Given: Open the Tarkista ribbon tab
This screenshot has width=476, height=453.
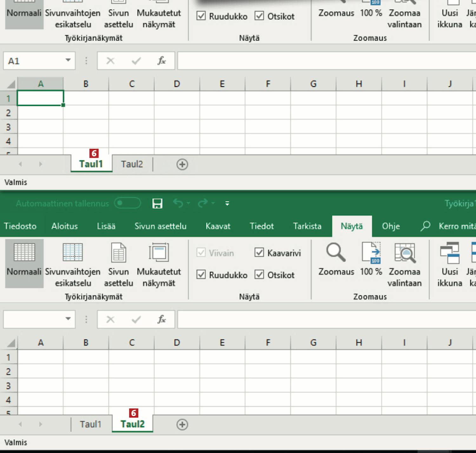Looking at the screenshot, I should (307, 226).
